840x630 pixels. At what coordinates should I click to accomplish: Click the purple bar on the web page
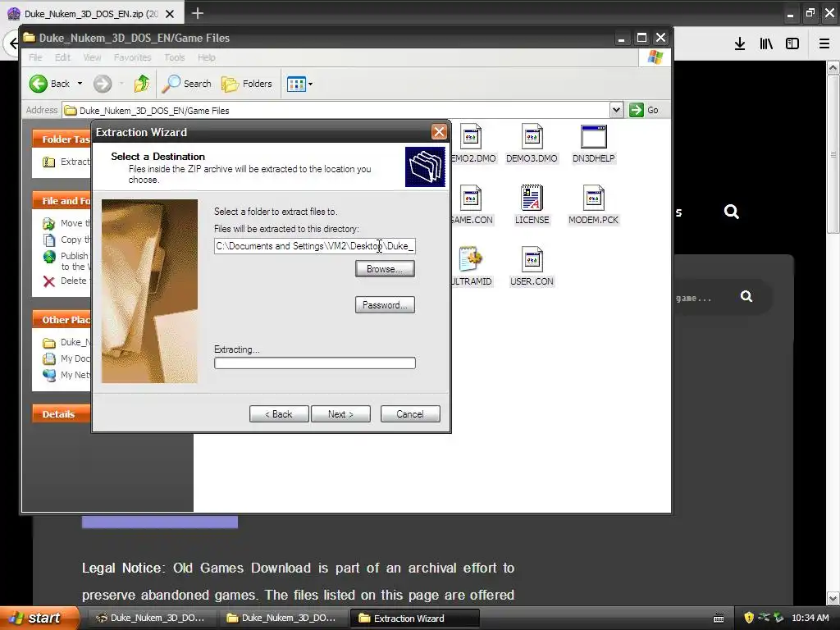point(160,521)
